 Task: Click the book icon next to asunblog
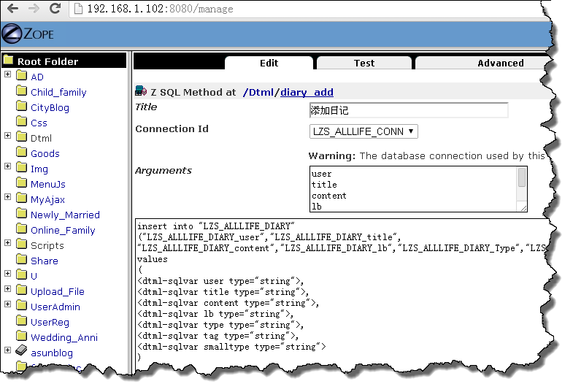[x=22, y=350]
